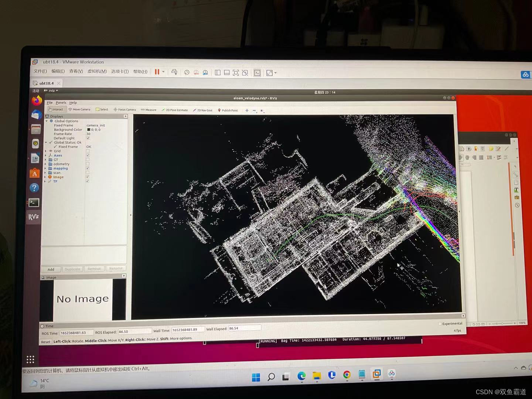Screen dimensions: 532x399
Task: Click VMware revert to snapshot icon
Action: (196, 72)
